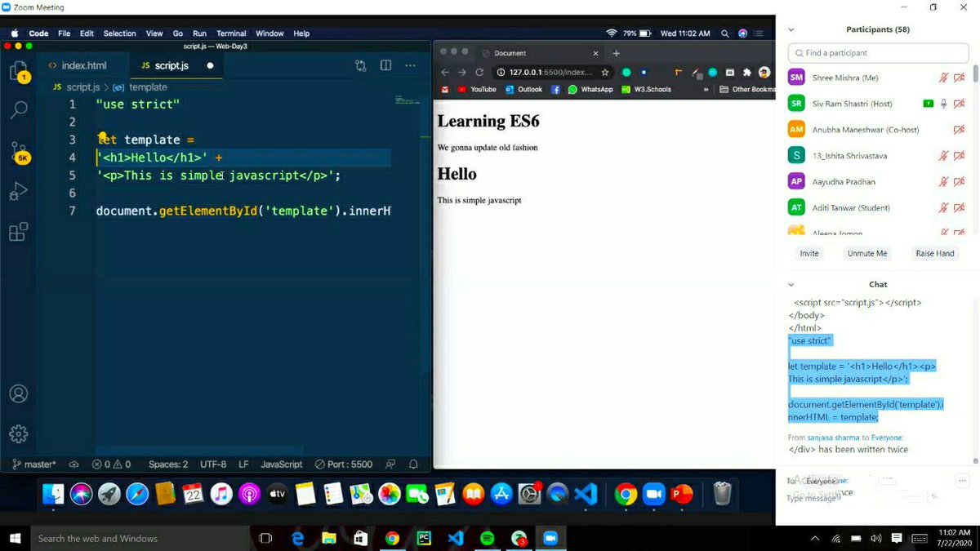Open the Extensions panel in VS Code

tap(18, 231)
